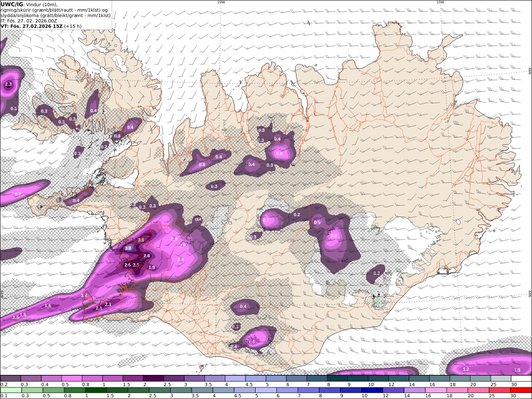Pick the dark green rain swatch between 1 and 1.5
The image size is (532, 399).
[x=96, y=390]
